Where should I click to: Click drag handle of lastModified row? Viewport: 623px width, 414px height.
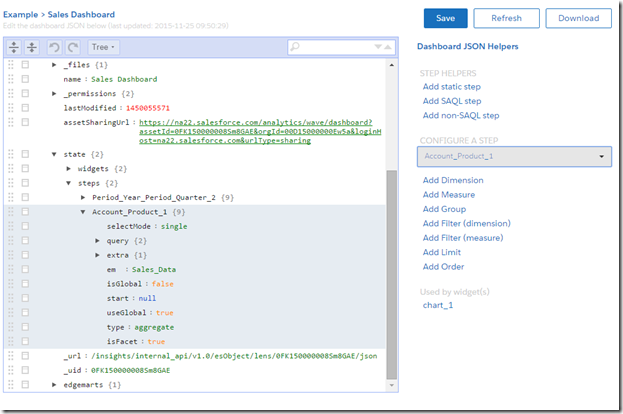pyautogui.click(x=11, y=108)
